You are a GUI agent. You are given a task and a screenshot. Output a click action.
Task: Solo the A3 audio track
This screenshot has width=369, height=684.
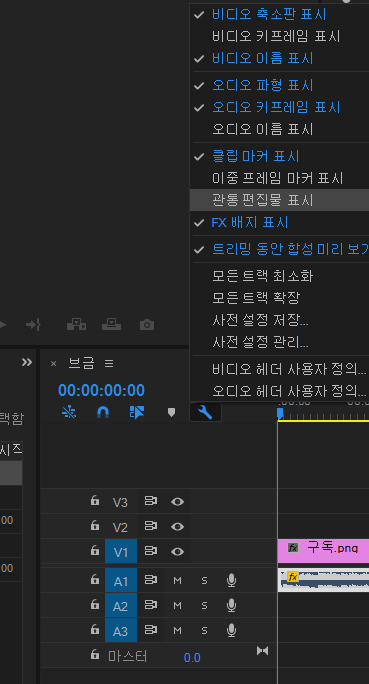tap(204, 630)
